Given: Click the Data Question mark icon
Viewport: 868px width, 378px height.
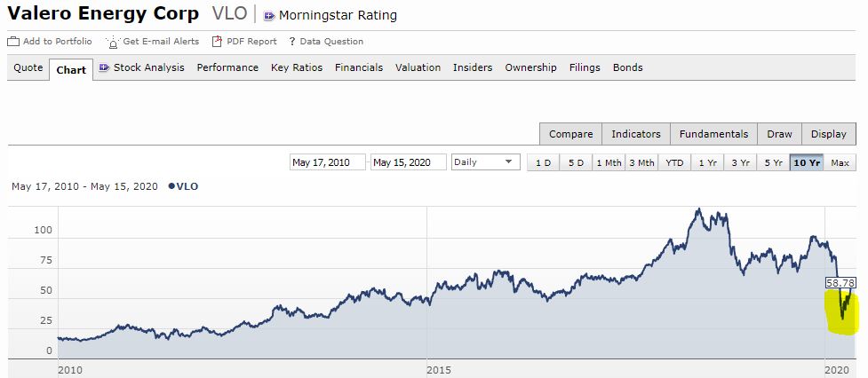Looking at the screenshot, I should (x=291, y=42).
